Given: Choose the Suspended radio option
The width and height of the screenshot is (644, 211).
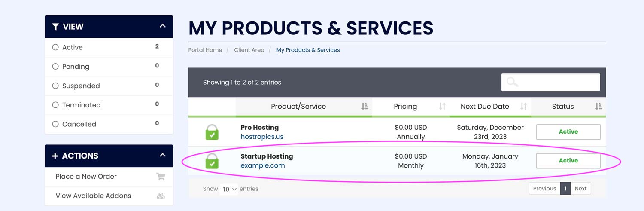Looking at the screenshot, I should tap(55, 86).
